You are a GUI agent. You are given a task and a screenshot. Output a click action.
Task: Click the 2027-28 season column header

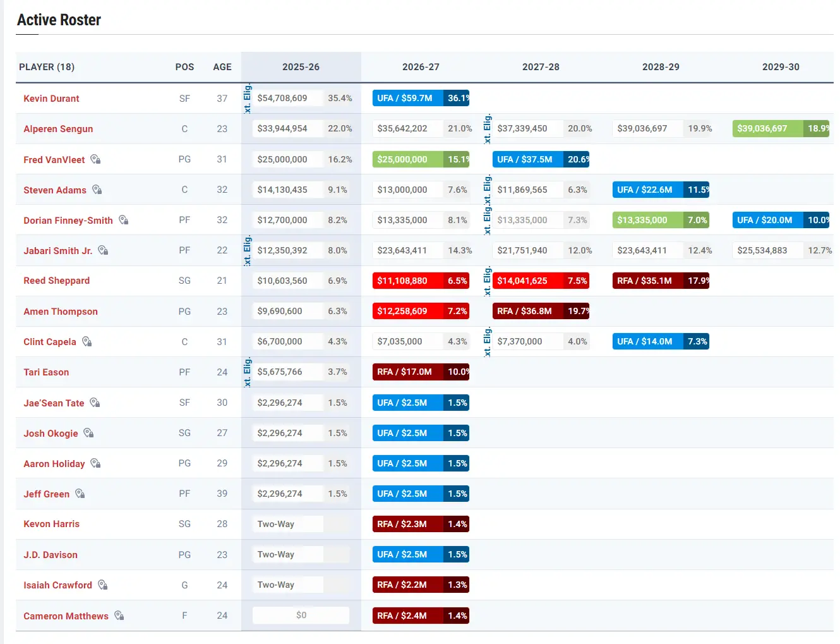541,67
